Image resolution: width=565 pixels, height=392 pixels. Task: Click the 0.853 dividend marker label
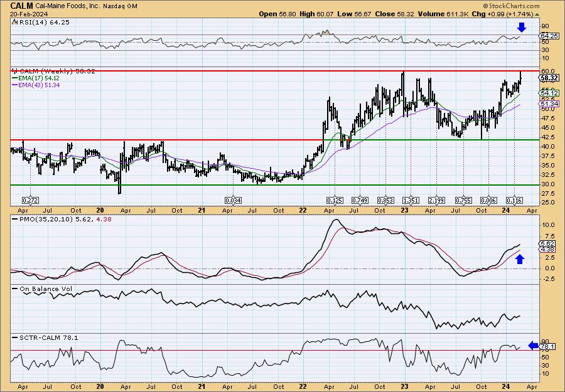click(385, 200)
